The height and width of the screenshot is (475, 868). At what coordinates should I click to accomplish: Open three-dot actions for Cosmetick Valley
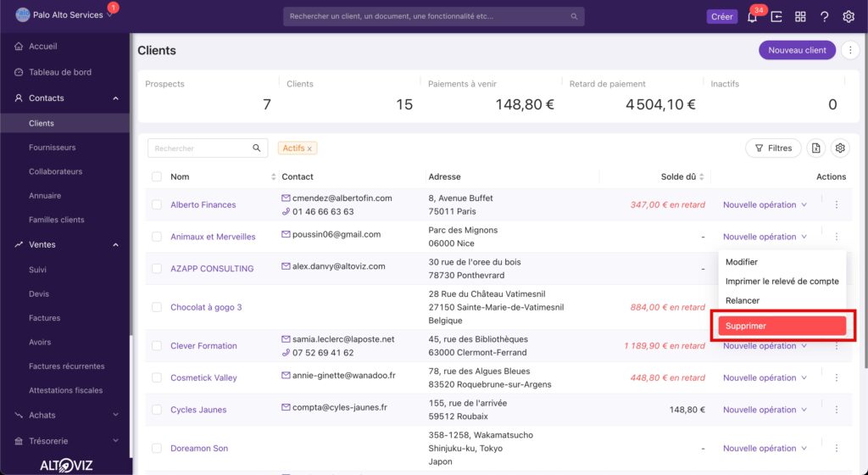coord(837,378)
